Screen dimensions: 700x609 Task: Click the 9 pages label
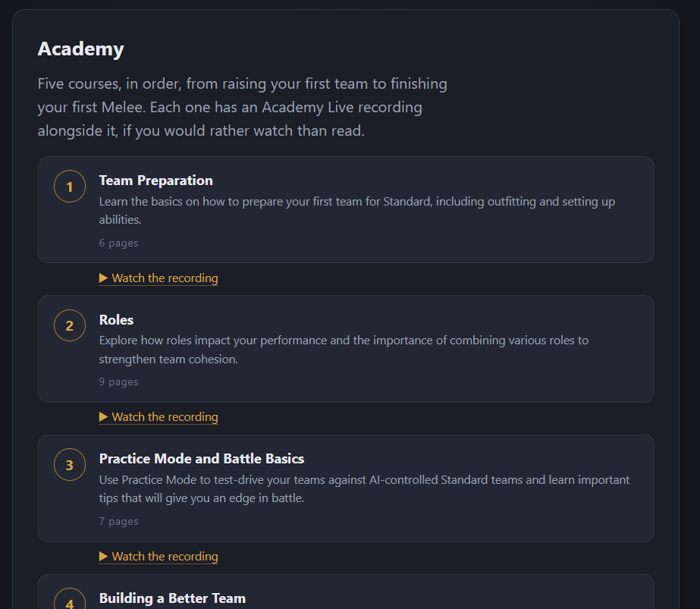119,381
